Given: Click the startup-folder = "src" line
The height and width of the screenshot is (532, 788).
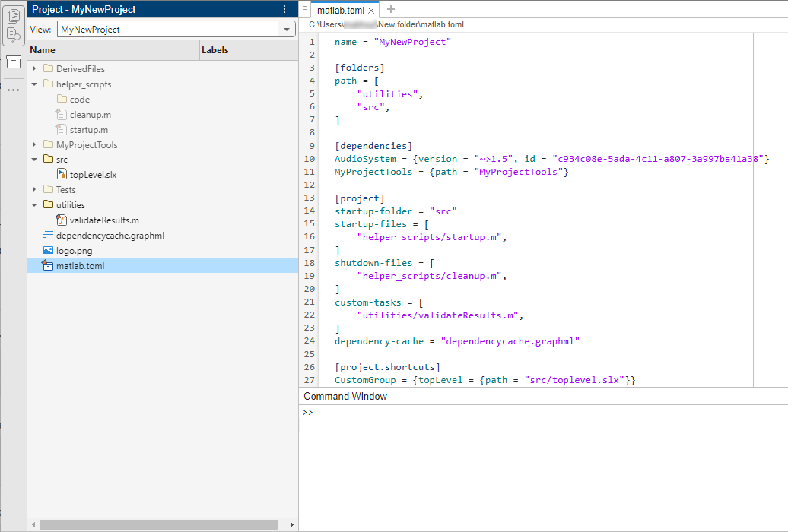Looking at the screenshot, I should 396,211.
